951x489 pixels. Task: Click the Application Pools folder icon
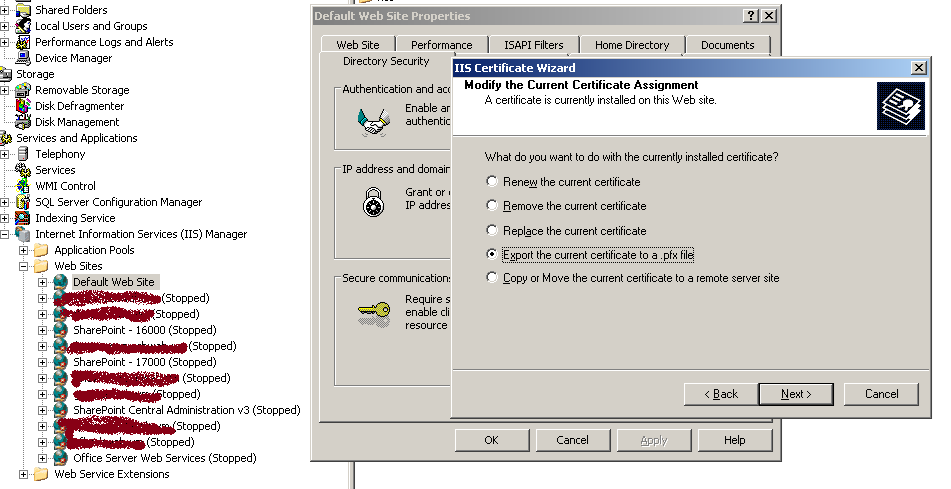41,250
